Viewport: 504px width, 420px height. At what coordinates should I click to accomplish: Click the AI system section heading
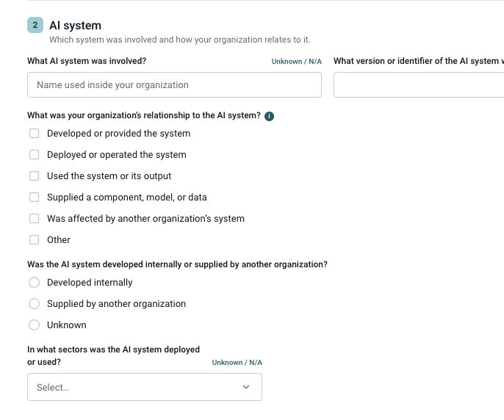click(x=75, y=26)
